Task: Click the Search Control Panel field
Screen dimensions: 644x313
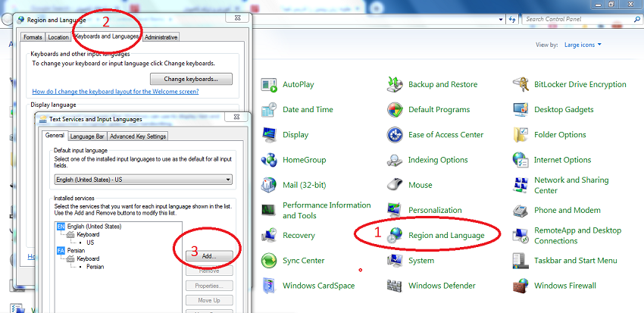Action: tap(581, 19)
